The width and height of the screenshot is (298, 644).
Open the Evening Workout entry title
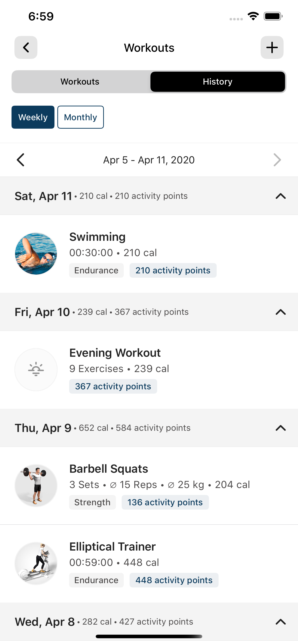(115, 353)
